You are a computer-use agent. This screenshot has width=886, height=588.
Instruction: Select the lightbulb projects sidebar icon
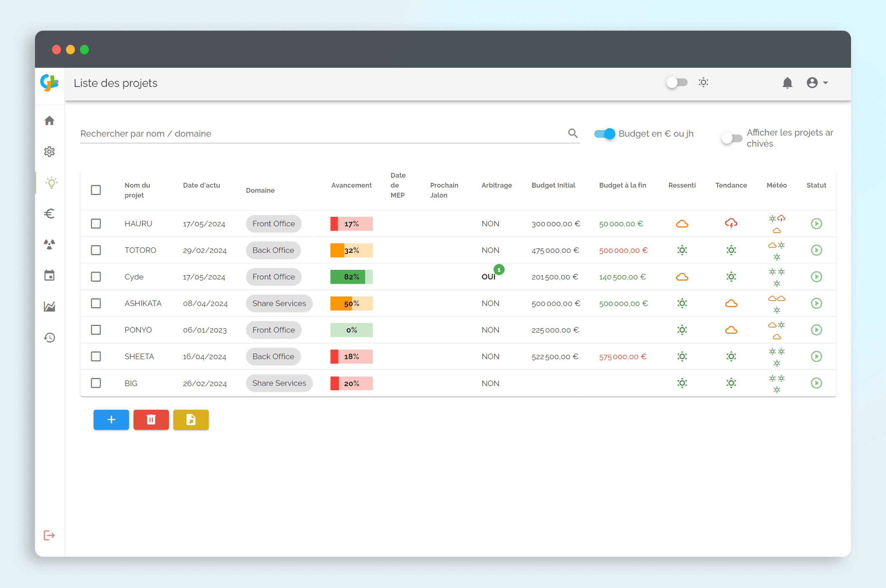click(51, 183)
